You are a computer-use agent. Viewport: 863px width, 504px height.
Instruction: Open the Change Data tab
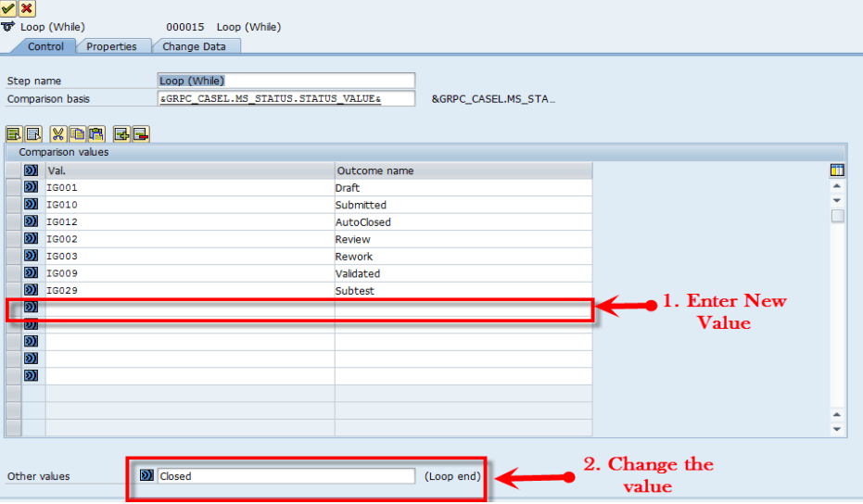[x=195, y=46]
